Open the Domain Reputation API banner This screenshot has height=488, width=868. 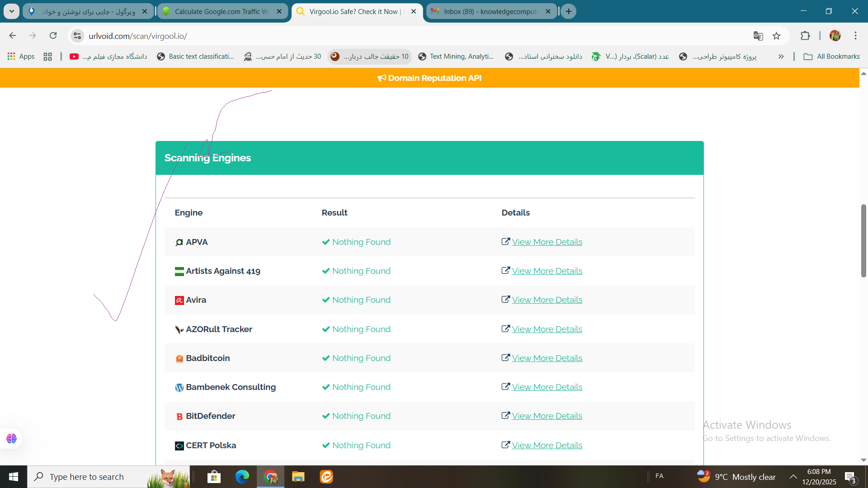429,78
